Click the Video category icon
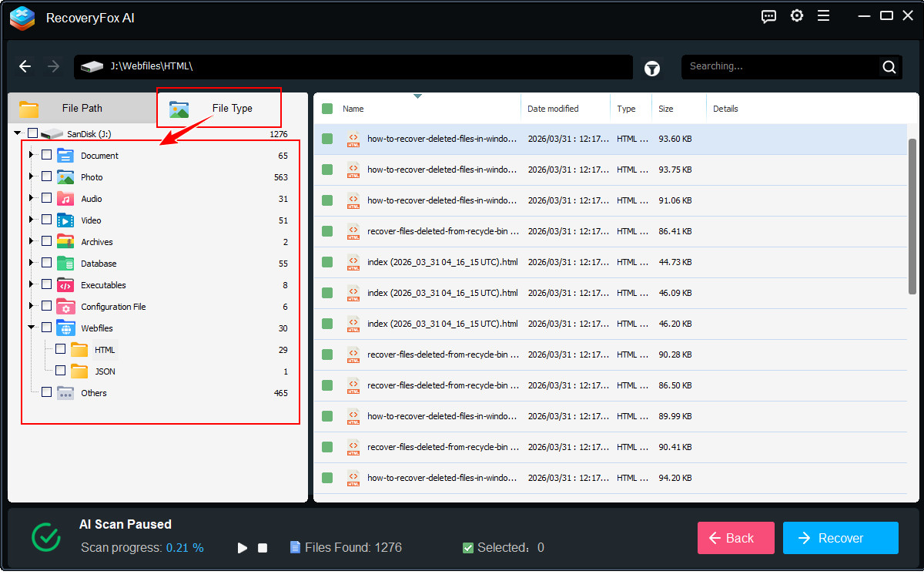 click(x=65, y=220)
